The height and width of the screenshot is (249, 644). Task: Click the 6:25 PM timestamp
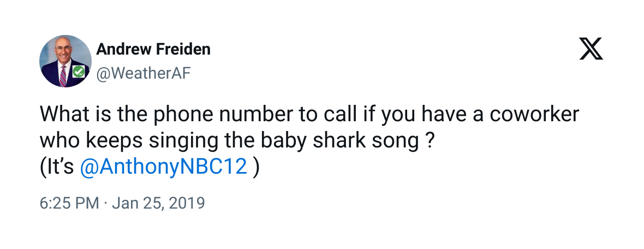[69, 204]
